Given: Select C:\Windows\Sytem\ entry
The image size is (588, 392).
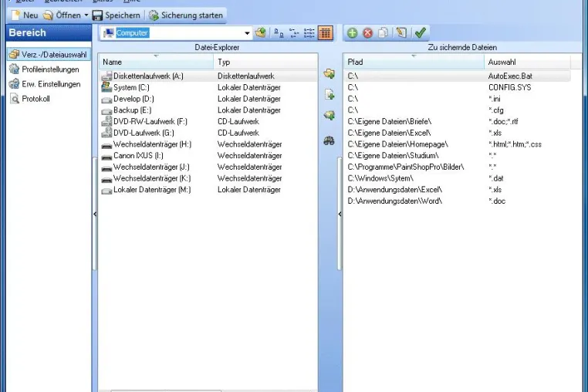Looking at the screenshot, I should coord(458,178).
